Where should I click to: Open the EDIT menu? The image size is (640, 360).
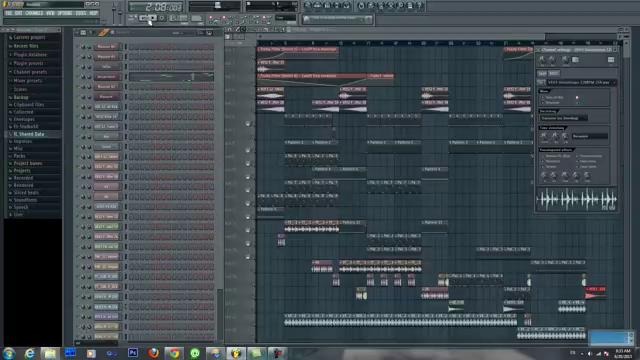point(18,13)
